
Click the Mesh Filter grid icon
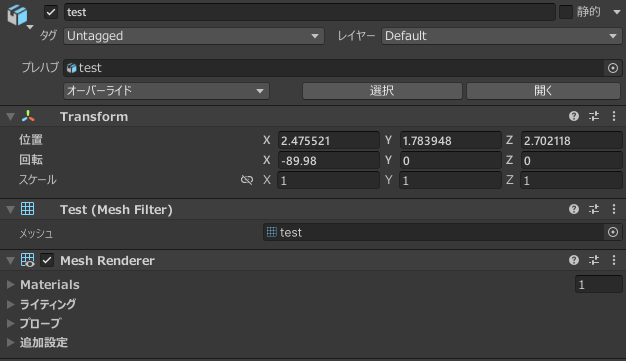click(28, 208)
